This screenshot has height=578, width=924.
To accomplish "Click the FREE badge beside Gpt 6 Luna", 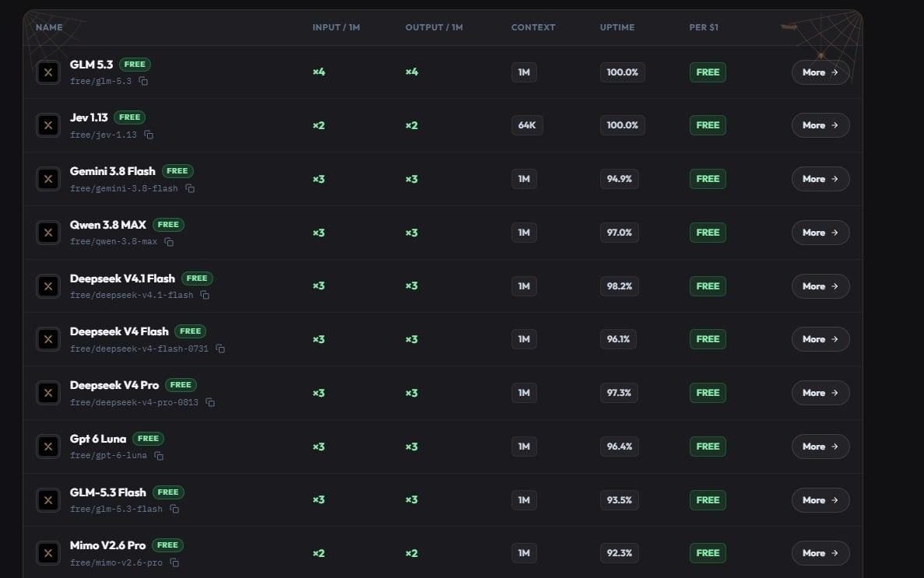I will 148,439.
